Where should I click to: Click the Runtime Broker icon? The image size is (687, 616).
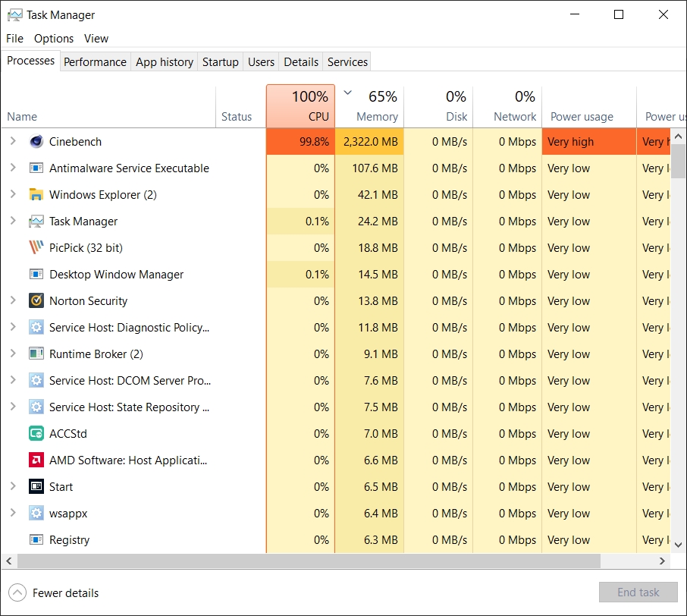pos(36,354)
